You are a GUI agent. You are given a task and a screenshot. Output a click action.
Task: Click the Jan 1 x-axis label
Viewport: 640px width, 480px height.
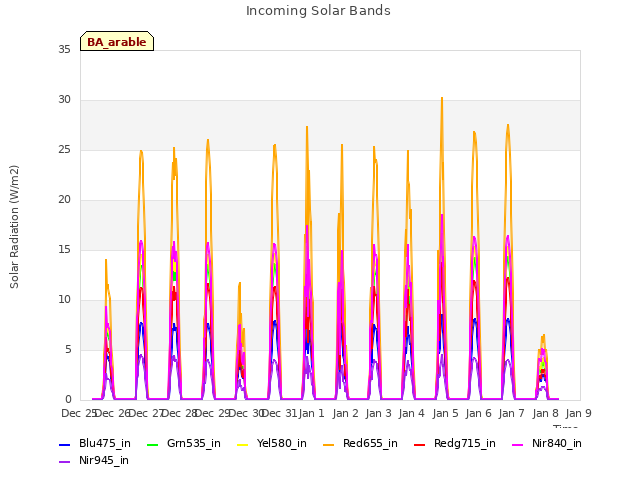pyautogui.click(x=311, y=413)
